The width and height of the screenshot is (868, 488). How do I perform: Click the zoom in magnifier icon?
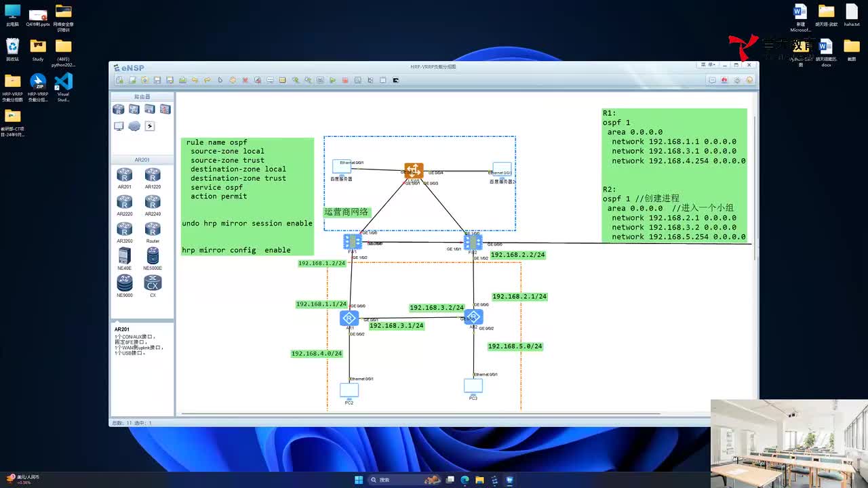coord(296,80)
